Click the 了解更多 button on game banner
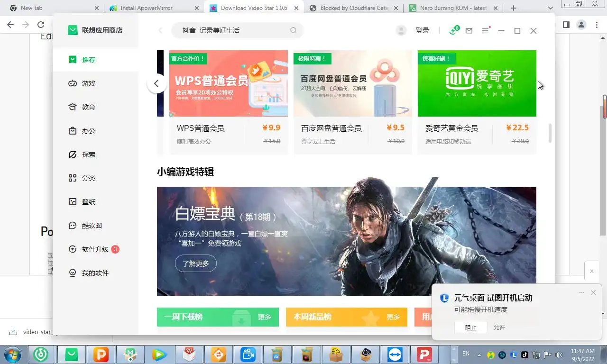The height and width of the screenshot is (364, 607). 196,263
